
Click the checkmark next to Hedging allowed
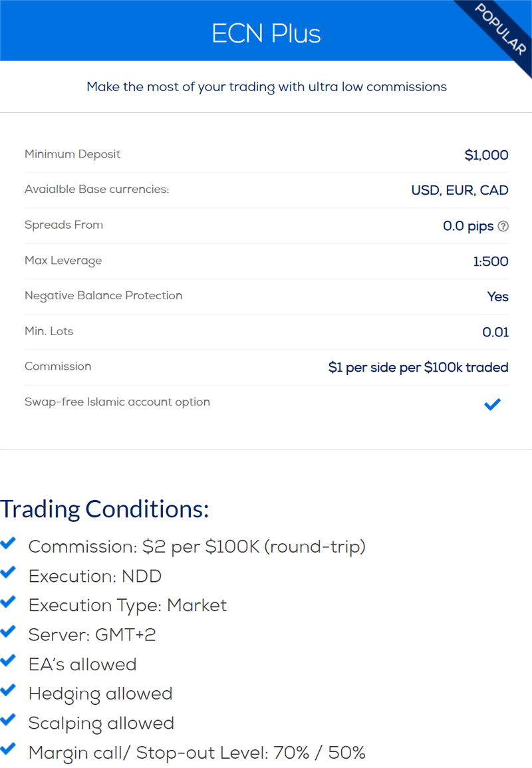point(9,690)
